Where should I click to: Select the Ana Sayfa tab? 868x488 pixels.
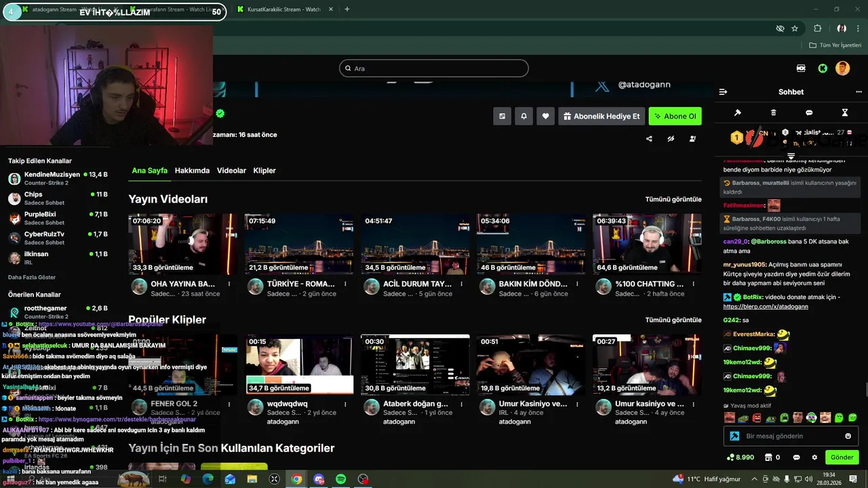pyautogui.click(x=149, y=171)
